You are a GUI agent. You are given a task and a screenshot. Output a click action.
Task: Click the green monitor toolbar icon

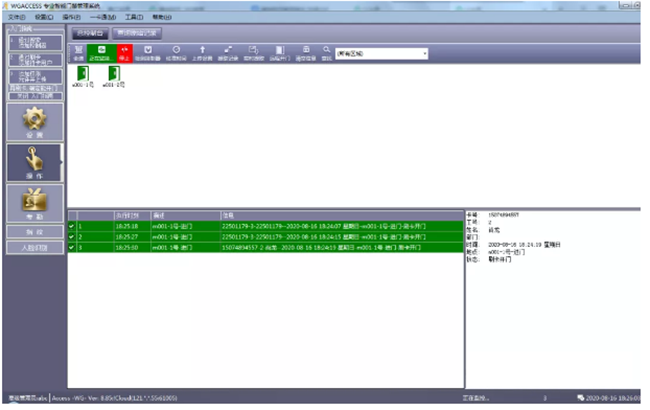(x=101, y=52)
